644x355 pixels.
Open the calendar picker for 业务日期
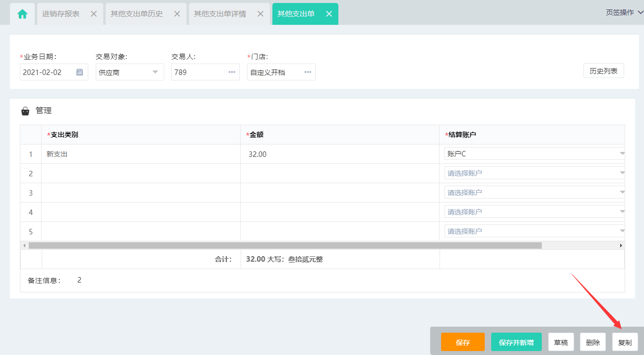point(80,72)
